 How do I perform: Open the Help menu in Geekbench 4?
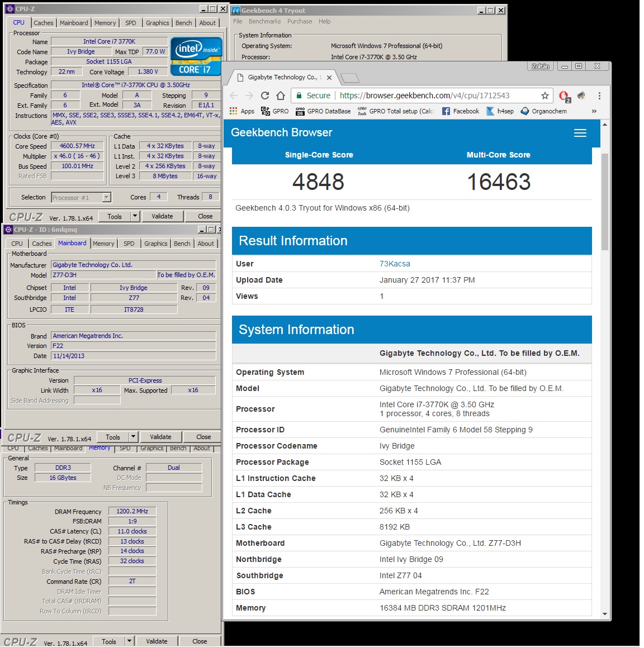coord(324,21)
